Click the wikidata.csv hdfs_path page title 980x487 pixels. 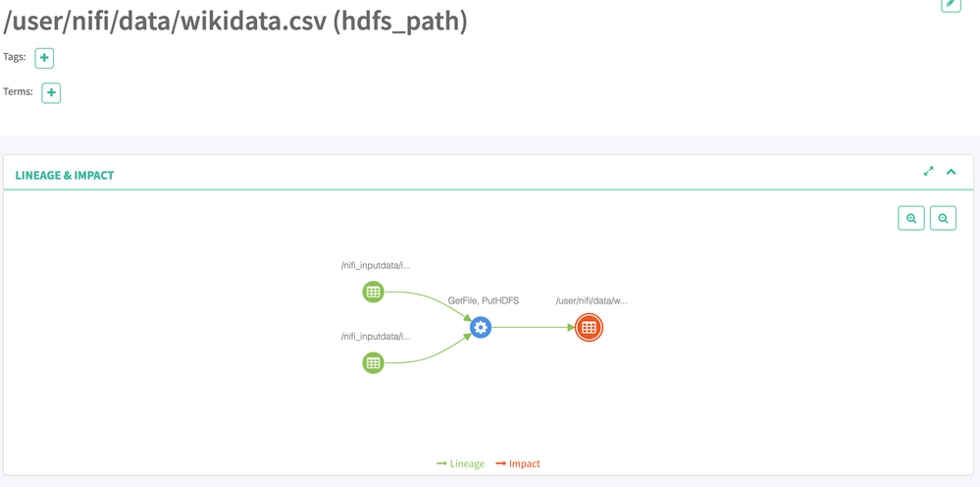(x=235, y=20)
